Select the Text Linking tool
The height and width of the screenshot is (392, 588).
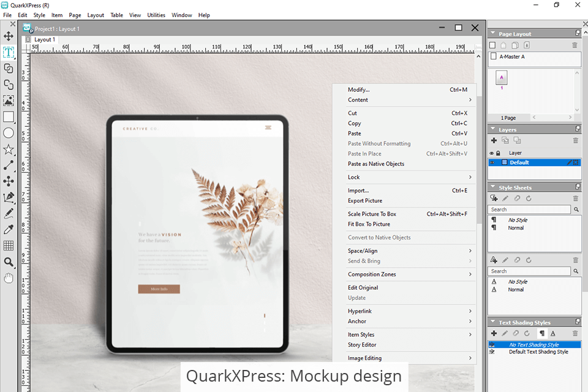(x=8, y=68)
